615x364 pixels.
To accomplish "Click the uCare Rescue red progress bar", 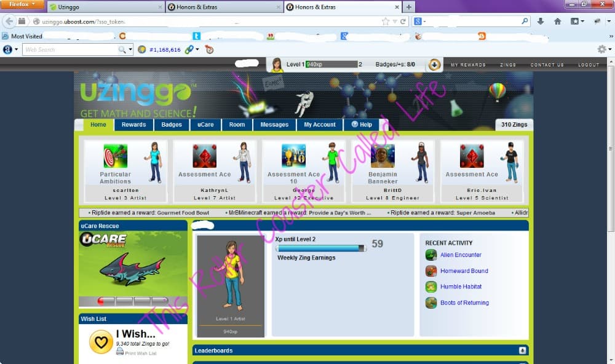I will coord(133,301).
